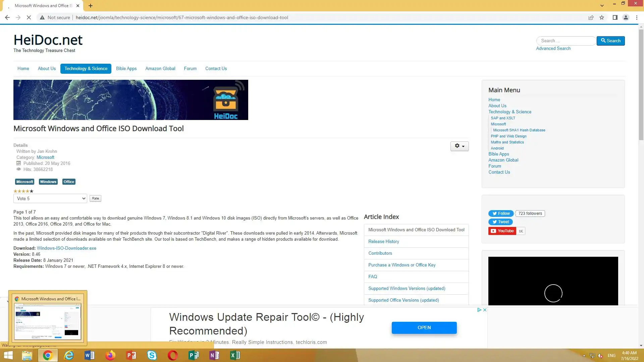Click the Twitter Follow button

501,214
